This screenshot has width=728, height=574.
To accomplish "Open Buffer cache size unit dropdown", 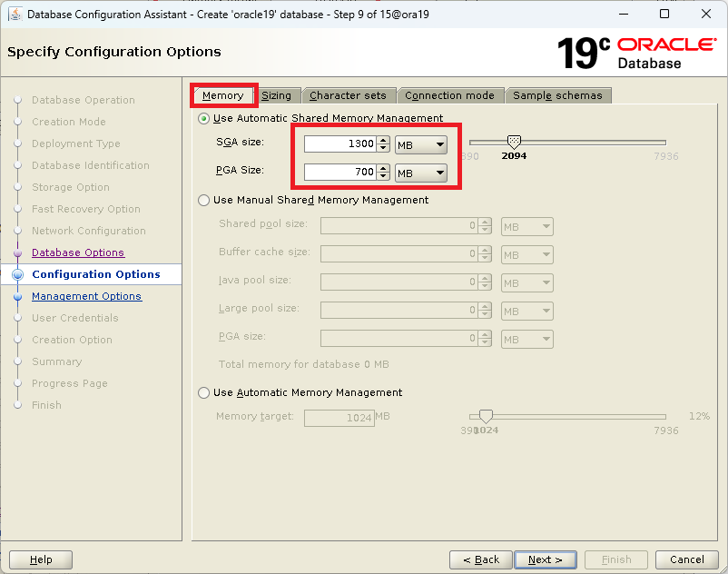I will coord(527,255).
